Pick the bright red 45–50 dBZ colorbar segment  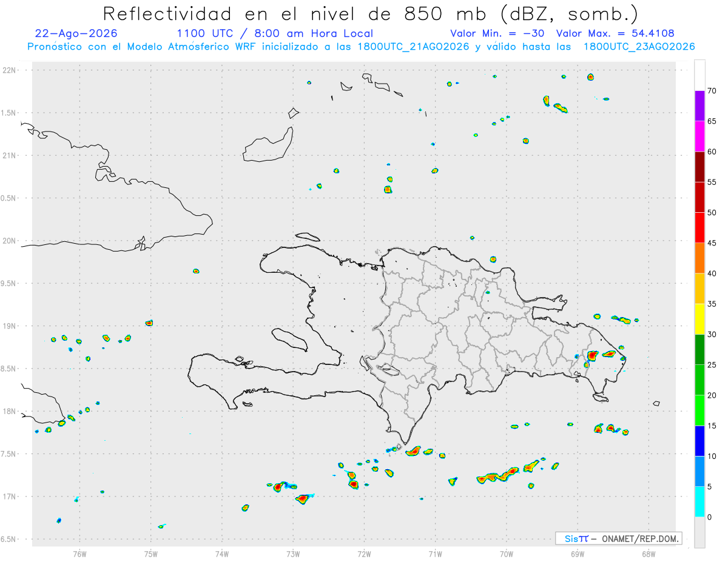click(699, 228)
